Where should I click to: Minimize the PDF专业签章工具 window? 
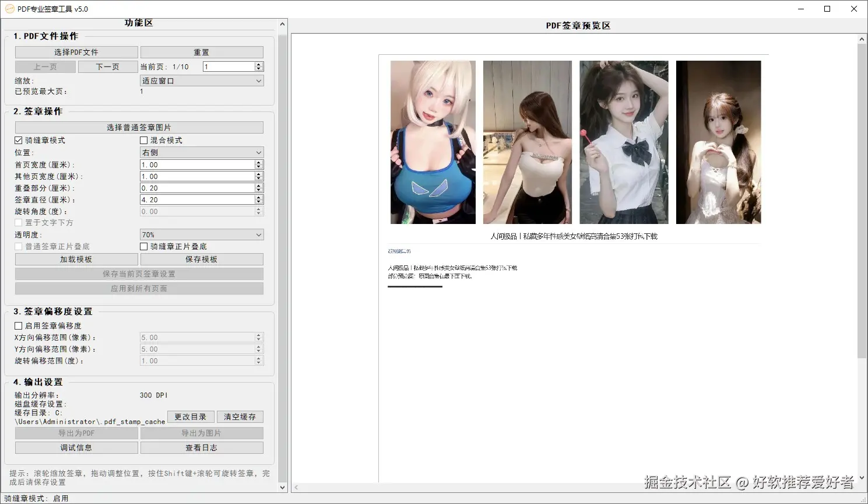pos(800,9)
